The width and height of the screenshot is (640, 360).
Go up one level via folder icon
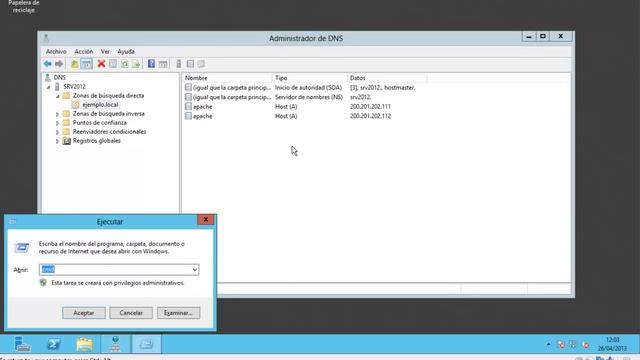[74, 64]
